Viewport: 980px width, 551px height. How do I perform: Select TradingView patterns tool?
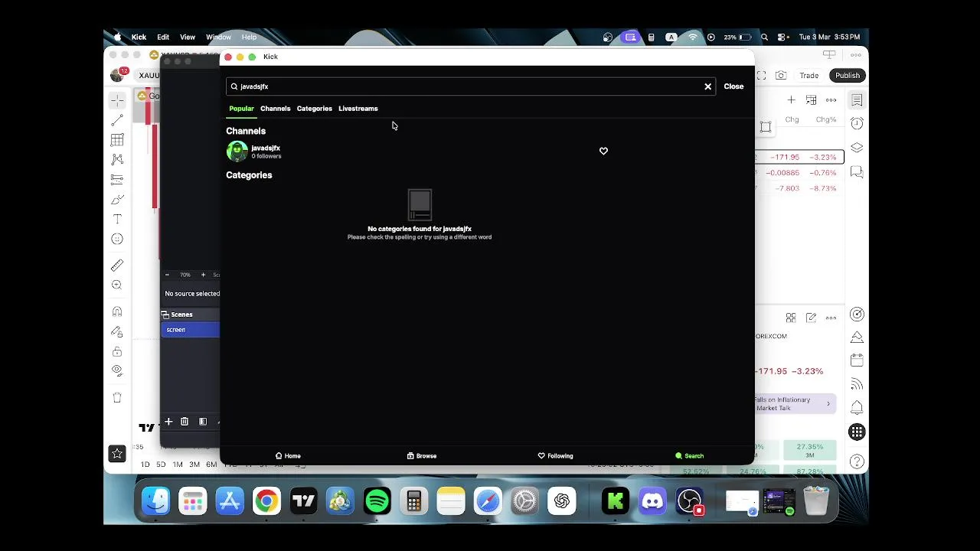117,159
